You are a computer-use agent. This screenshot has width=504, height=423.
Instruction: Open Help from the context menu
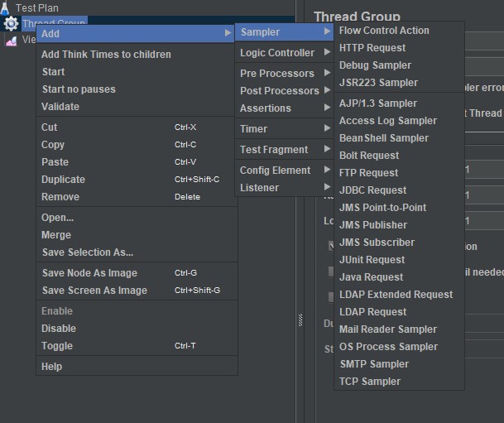[x=51, y=367]
